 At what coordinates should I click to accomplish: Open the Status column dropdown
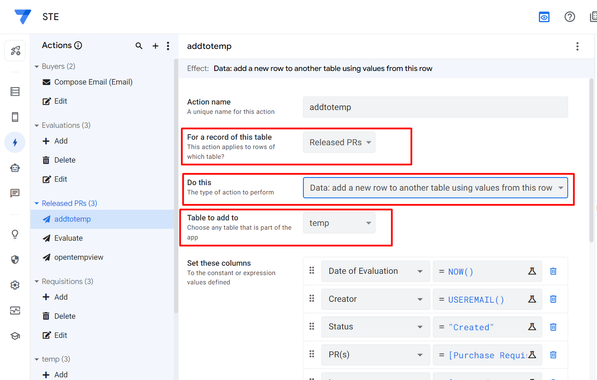point(375,327)
